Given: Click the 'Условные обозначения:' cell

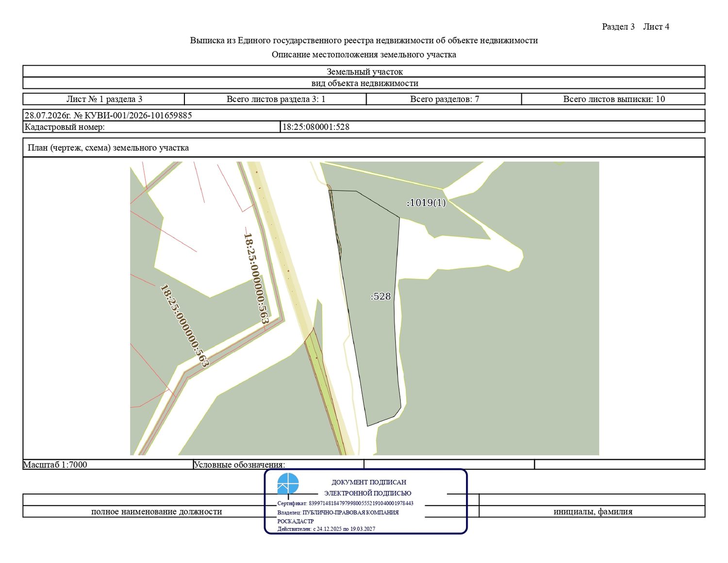Looking at the screenshot, I should [x=279, y=464].
